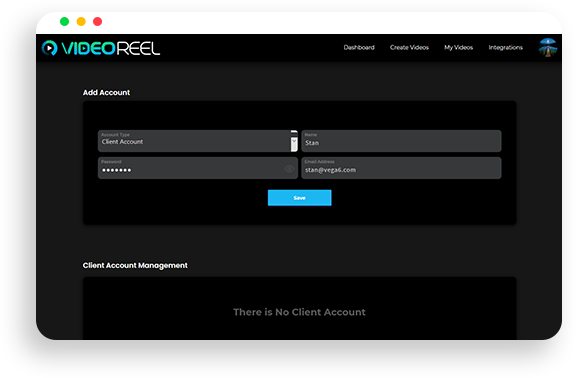Click the 'There is No Client Account' message
Image resolution: width=576 pixels, height=378 pixels.
[x=299, y=312]
